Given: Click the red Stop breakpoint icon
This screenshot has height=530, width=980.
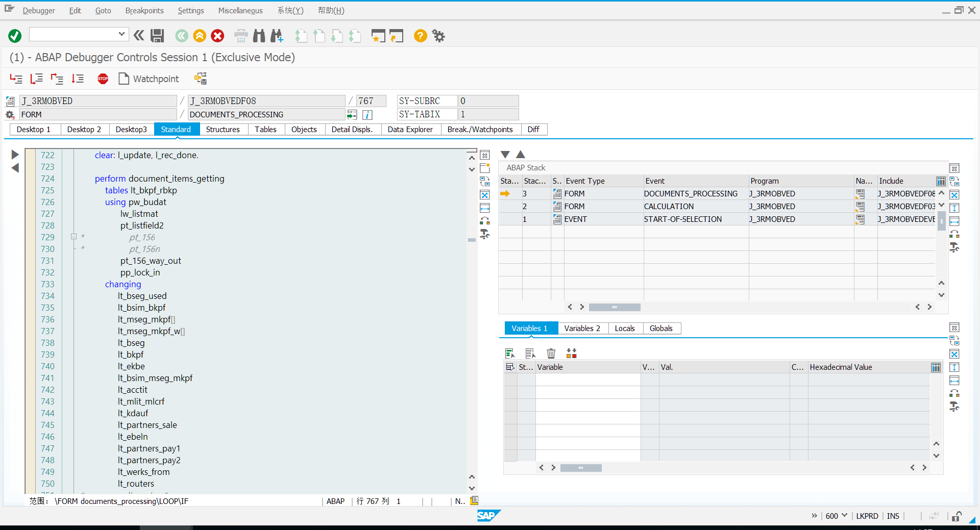Looking at the screenshot, I should tap(103, 79).
